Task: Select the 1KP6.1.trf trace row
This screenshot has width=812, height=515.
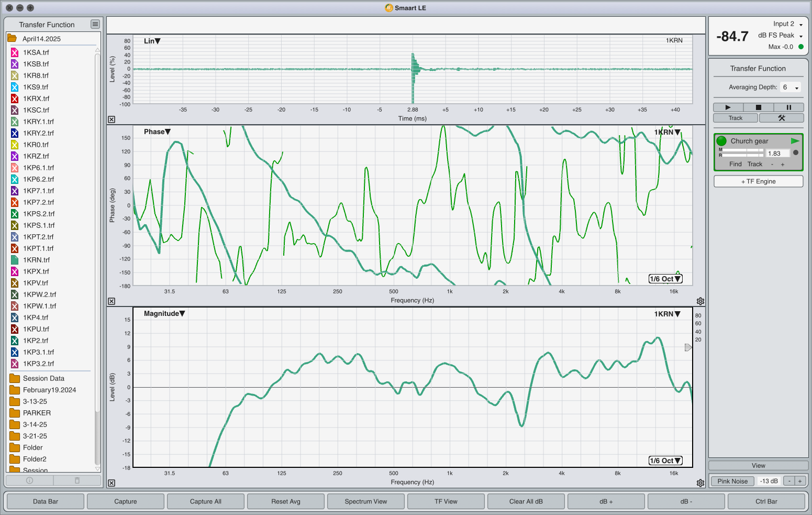Action: tap(51, 168)
